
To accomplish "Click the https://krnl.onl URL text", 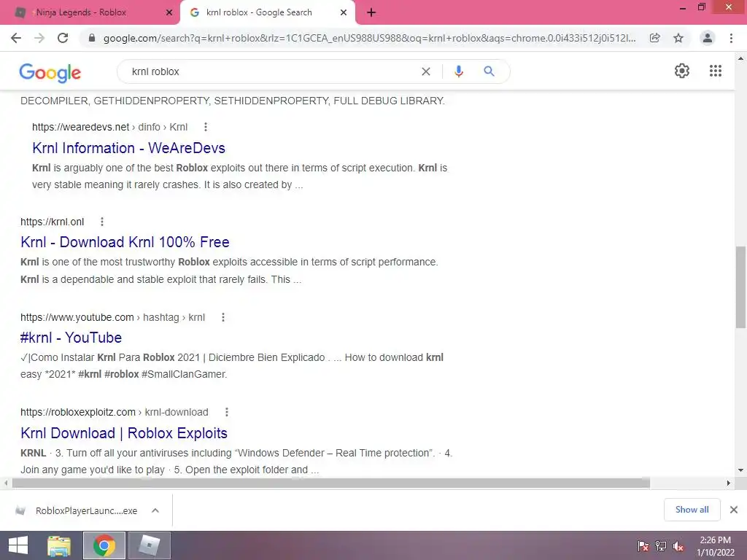I will tap(52, 222).
